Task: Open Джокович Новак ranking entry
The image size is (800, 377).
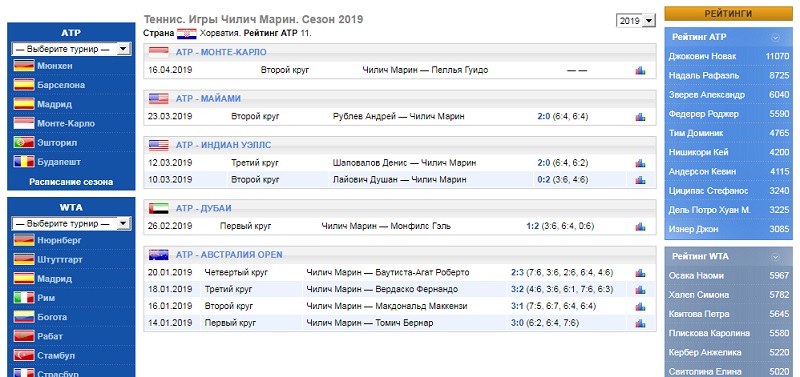Action: coord(702,57)
